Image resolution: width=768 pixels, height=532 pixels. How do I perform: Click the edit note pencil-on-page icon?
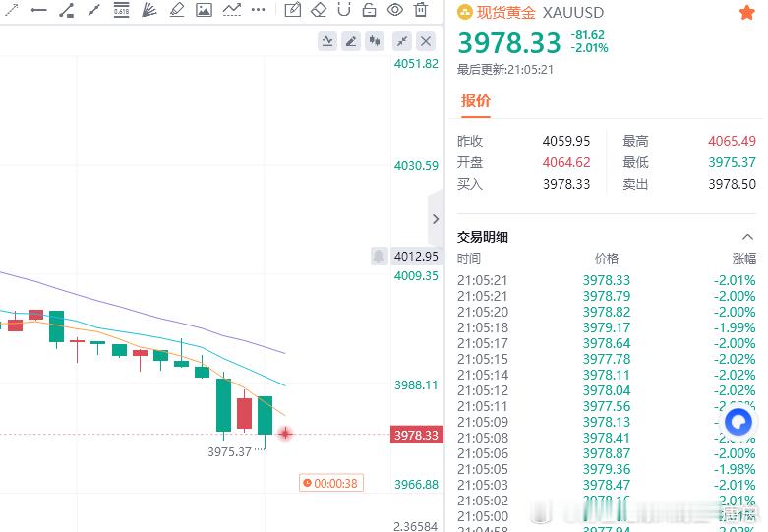(x=292, y=9)
